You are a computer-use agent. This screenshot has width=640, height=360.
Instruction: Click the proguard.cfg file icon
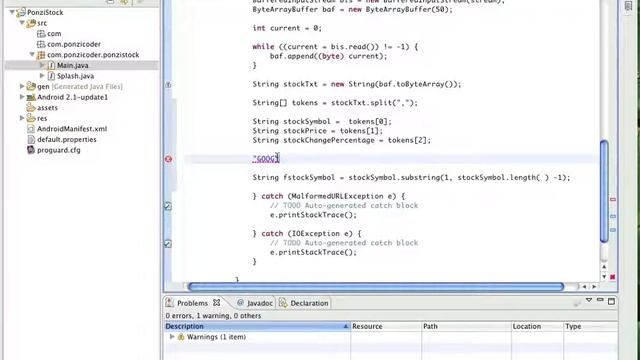tap(31, 150)
